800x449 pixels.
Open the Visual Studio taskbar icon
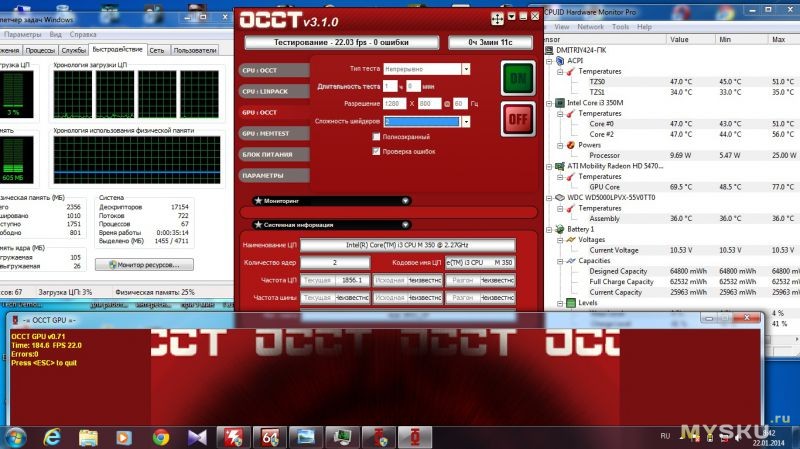197,438
